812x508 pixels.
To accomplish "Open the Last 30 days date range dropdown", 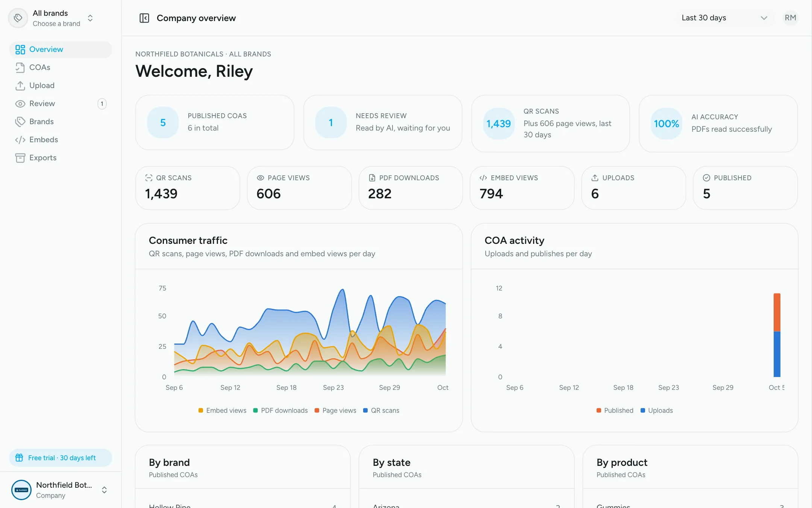I will pos(724,18).
